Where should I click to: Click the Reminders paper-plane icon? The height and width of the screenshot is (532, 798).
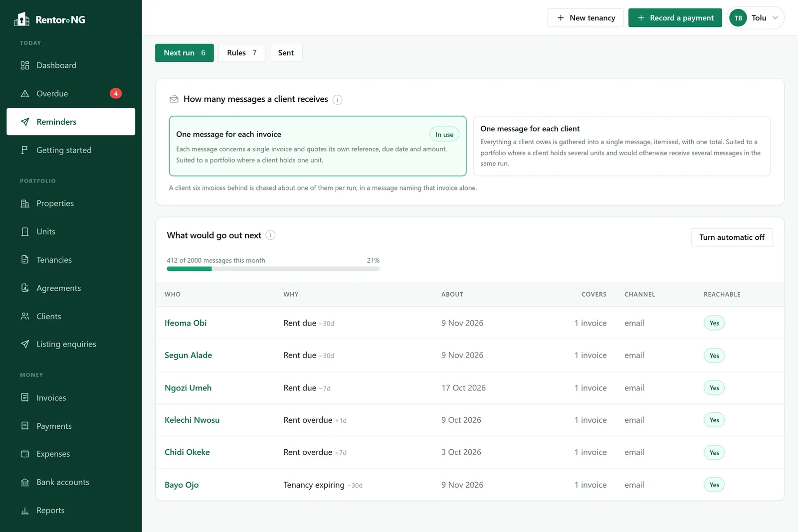point(25,122)
